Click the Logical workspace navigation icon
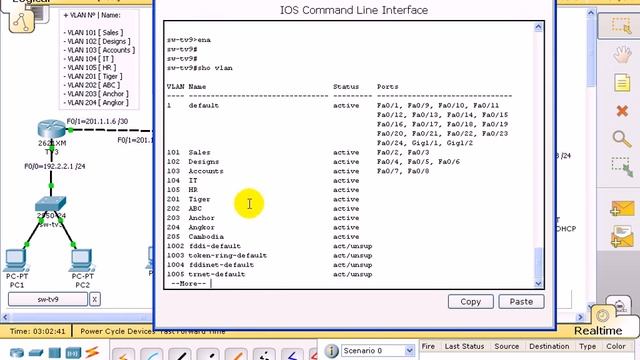 (21, 21)
